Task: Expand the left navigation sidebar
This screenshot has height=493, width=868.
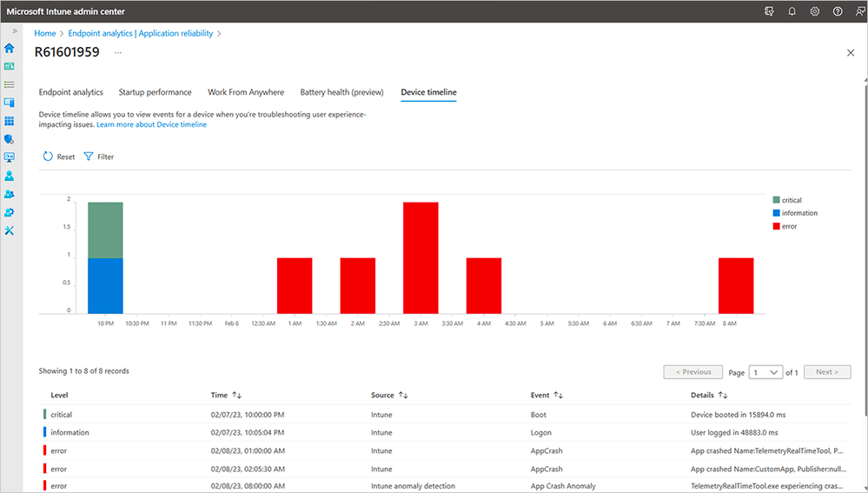Action: click(14, 30)
